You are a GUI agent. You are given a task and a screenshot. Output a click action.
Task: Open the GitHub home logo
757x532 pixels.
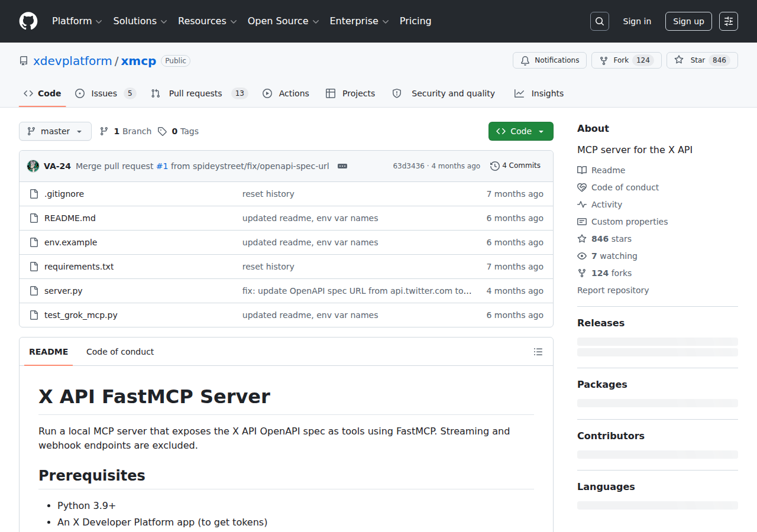point(28,21)
